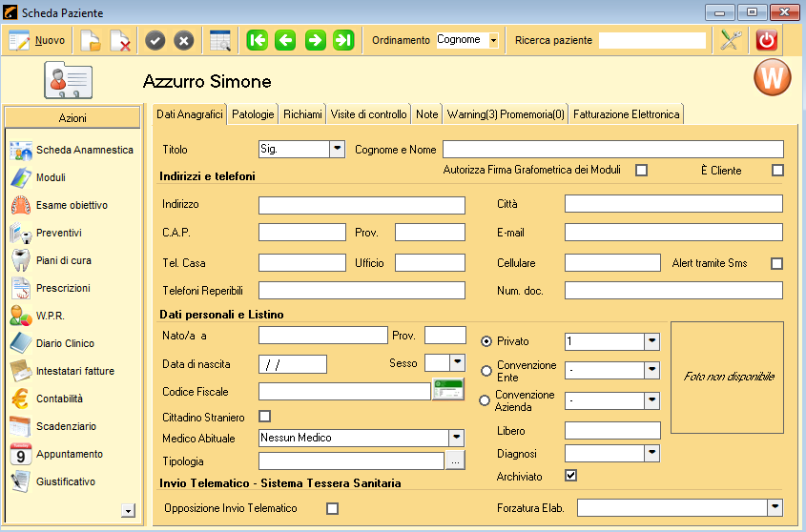Click the red power exit icon
Image resolution: width=806 pixels, height=532 pixels.
click(767, 40)
